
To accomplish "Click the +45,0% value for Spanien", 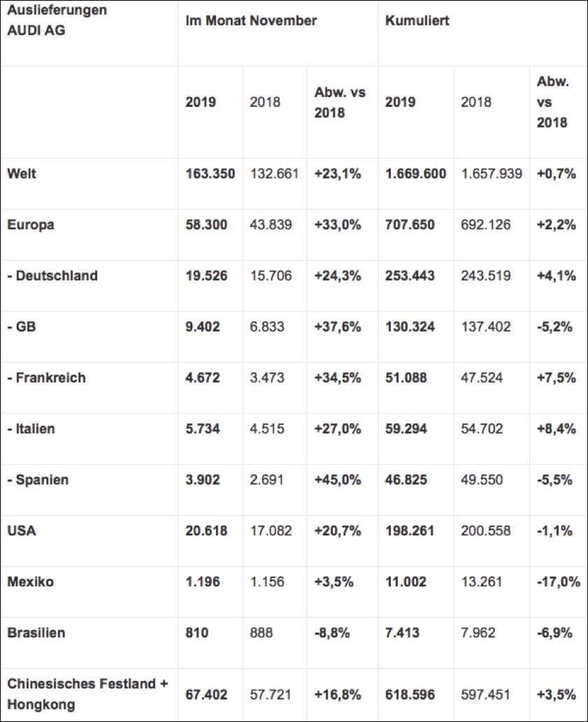I will [338, 479].
